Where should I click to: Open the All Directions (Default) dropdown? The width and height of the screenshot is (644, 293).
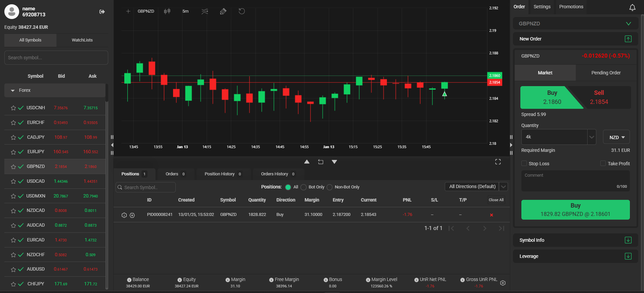click(x=476, y=186)
